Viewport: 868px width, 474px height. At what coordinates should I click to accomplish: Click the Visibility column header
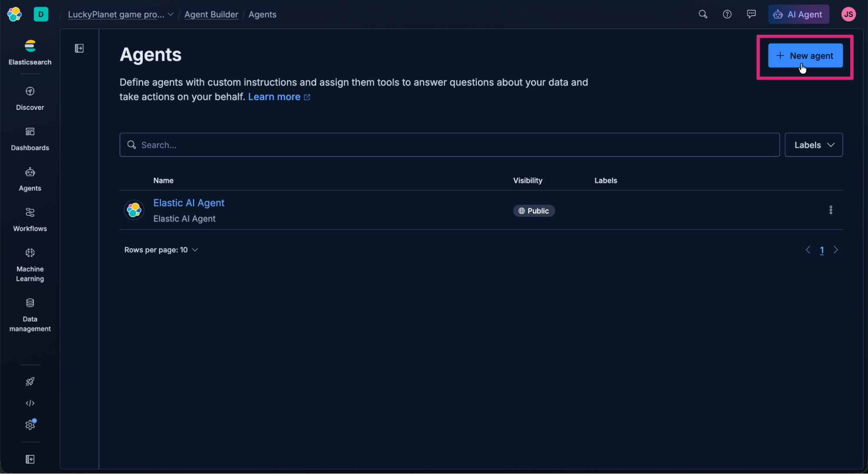tap(528, 180)
